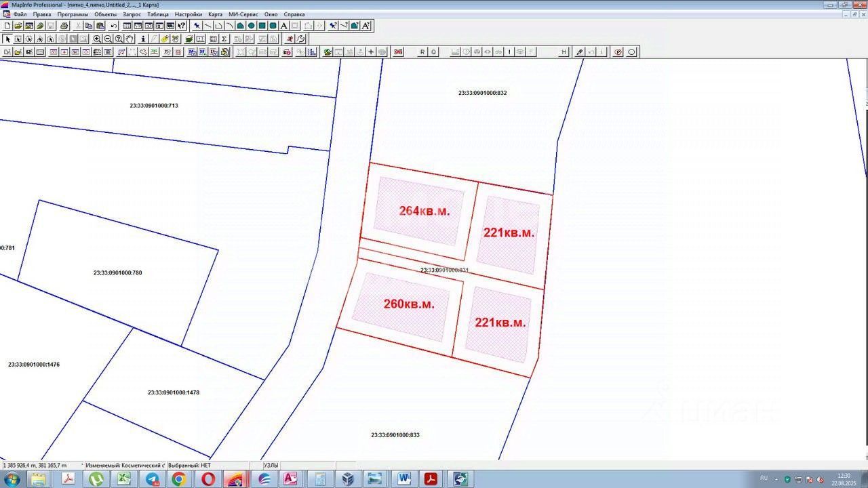Activate the arrow Select tool
868x488 pixels.
[7, 39]
